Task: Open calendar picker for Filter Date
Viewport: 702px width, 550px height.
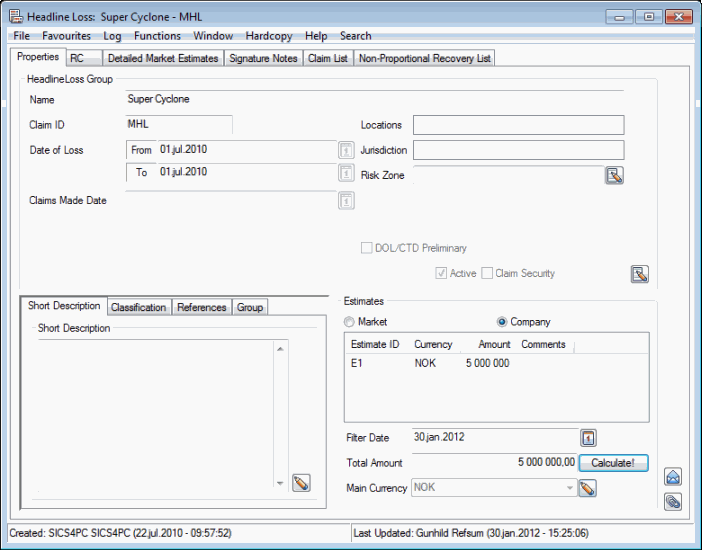Action: click(x=589, y=438)
